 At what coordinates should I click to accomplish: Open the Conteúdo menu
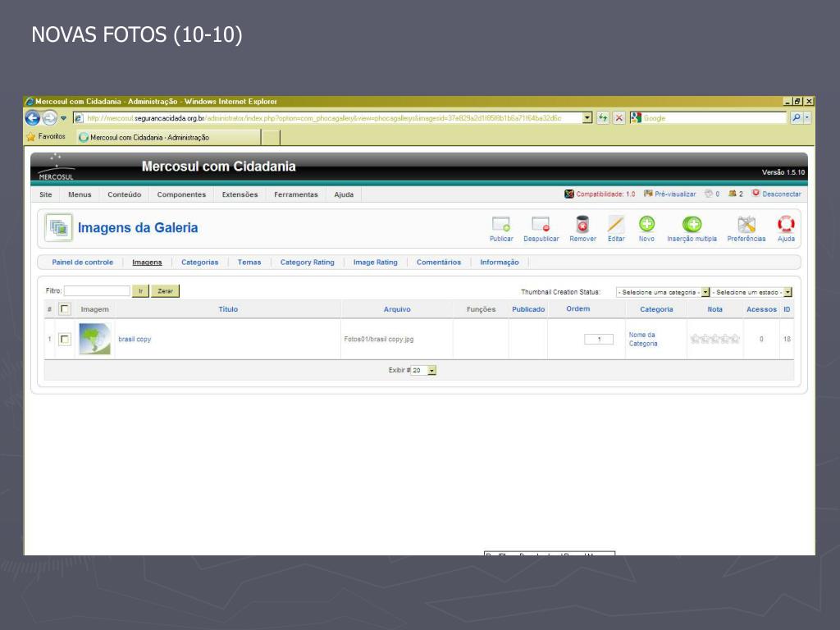[125, 194]
